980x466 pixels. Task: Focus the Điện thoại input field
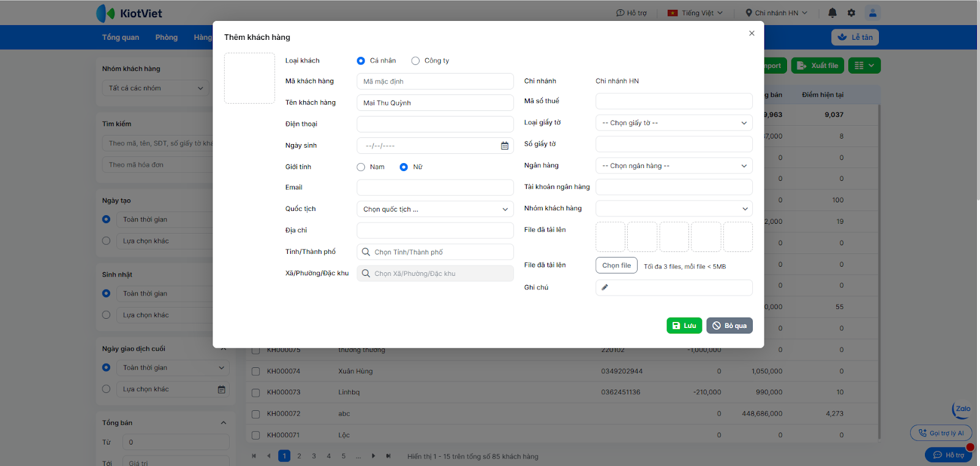[x=435, y=124]
